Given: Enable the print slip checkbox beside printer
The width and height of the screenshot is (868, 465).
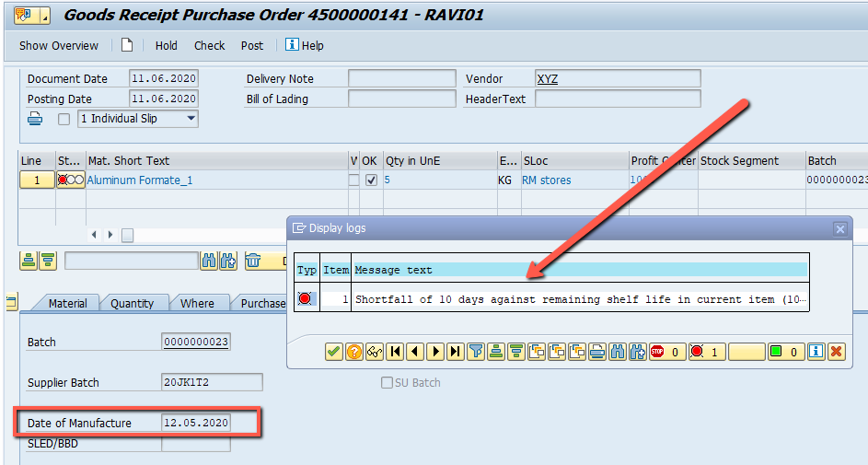Looking at the screenshot, I should click(64, 119).
